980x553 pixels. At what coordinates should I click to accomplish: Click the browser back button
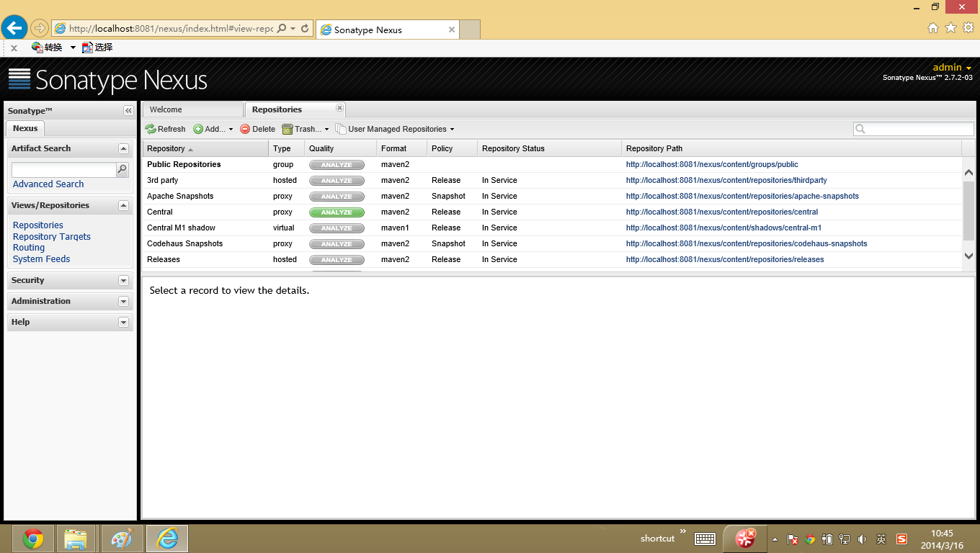pos(14,28)
